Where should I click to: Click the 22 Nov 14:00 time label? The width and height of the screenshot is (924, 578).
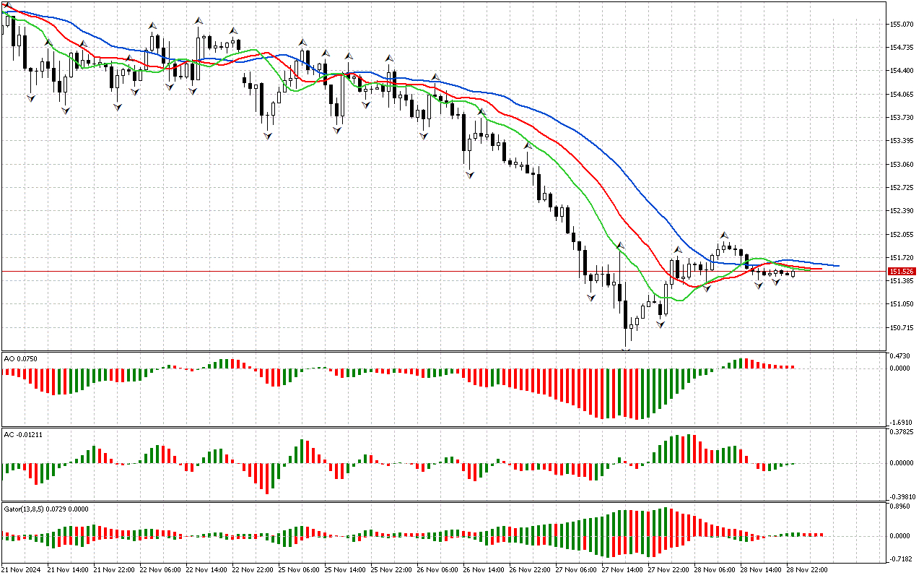[206, 570]
